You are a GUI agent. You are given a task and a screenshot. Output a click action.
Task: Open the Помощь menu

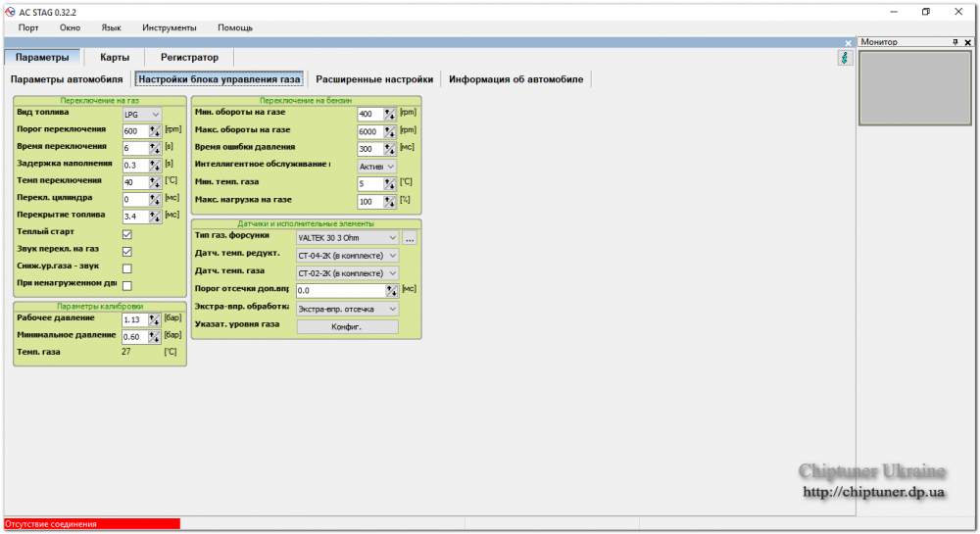pyautogui.click(x=235, y=27)
